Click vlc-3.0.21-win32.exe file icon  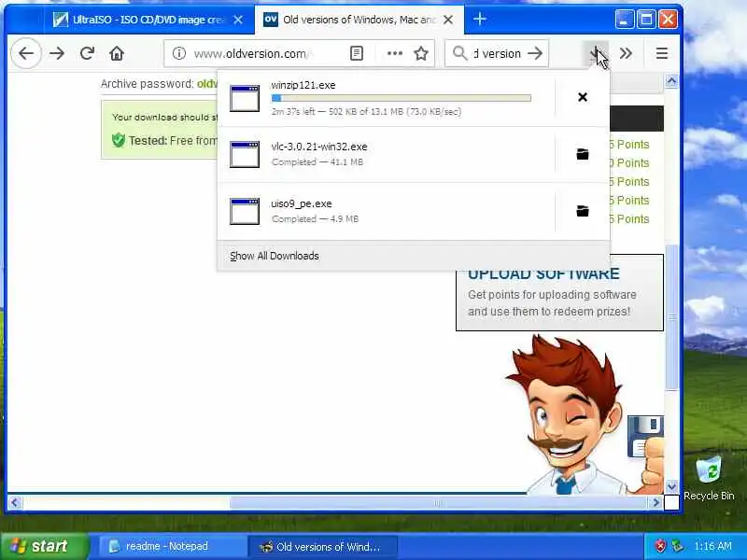pos(245,154)
